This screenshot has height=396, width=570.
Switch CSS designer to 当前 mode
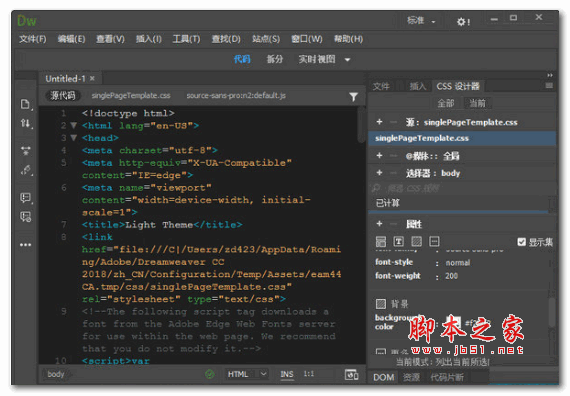(x=477, y=104)
